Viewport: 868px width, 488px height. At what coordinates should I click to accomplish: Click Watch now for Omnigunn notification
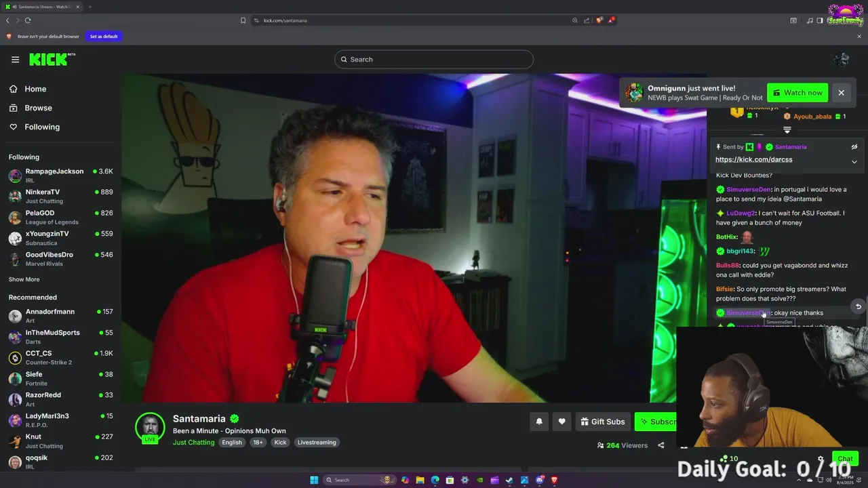coord(797,93)
